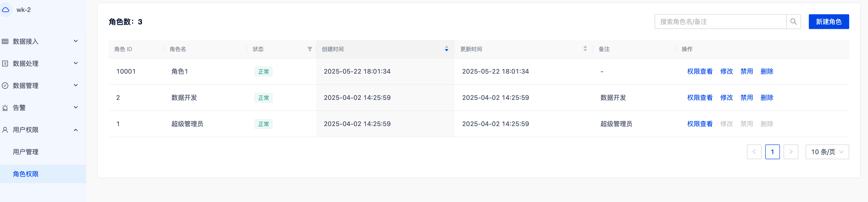Image resolution: width=868 pixels, height=202 pixels.
Task: Collapse the 用户权限 sidebar menu
Action: [x=76, y=130]
